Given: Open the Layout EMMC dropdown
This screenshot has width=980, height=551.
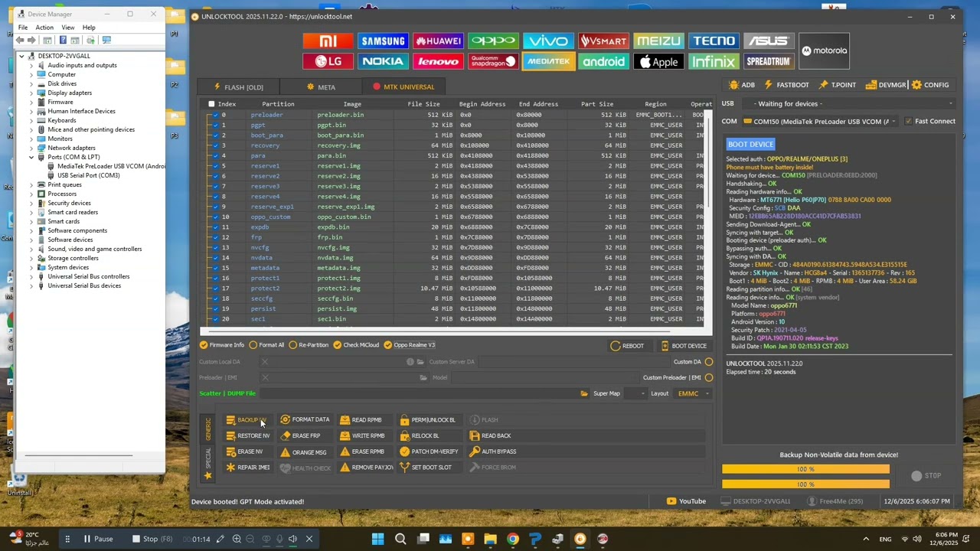Looking at the screenshot, I should 694,393.
